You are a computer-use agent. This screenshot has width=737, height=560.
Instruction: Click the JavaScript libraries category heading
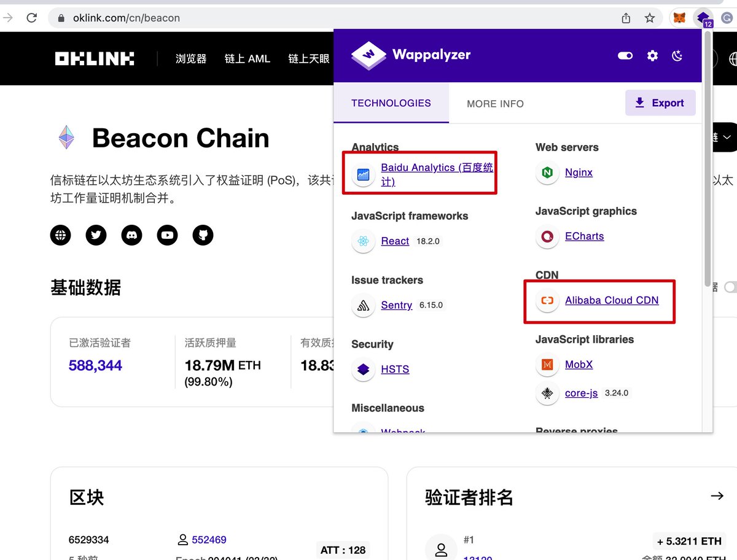(x=585, y=339)
